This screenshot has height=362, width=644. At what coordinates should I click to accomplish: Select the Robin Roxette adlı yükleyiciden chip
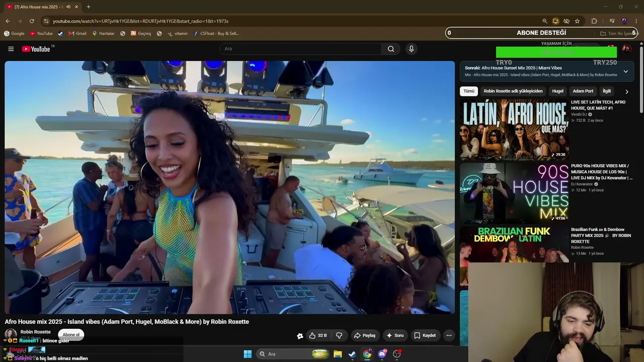[513, 91]
